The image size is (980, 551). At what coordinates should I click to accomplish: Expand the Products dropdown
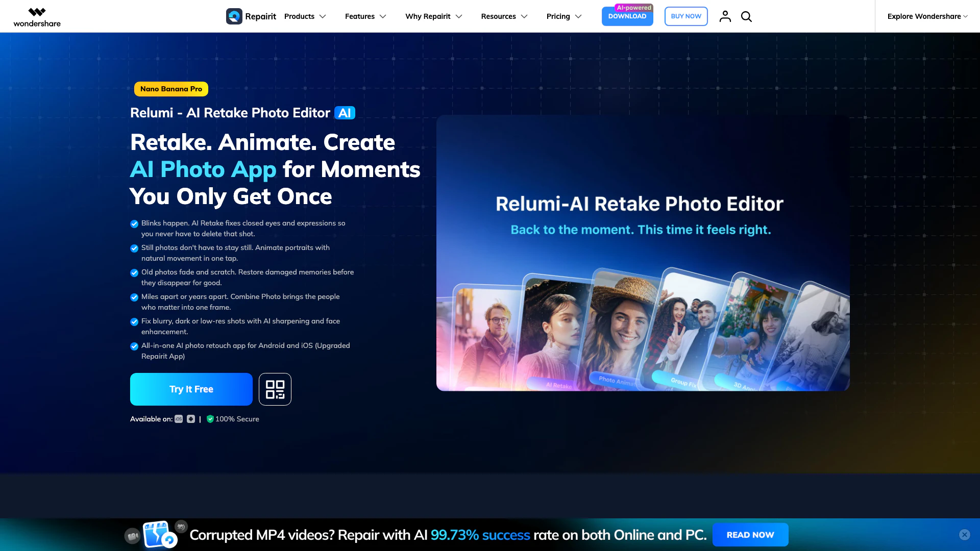coord(305,16)
